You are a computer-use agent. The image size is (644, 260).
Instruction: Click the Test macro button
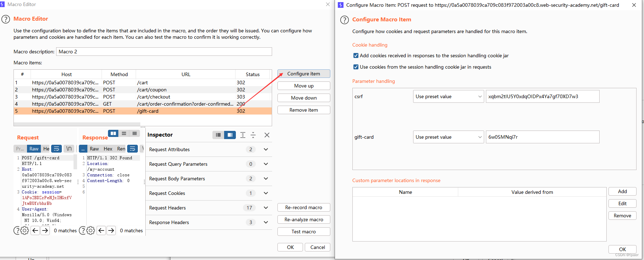pos(304,232)
